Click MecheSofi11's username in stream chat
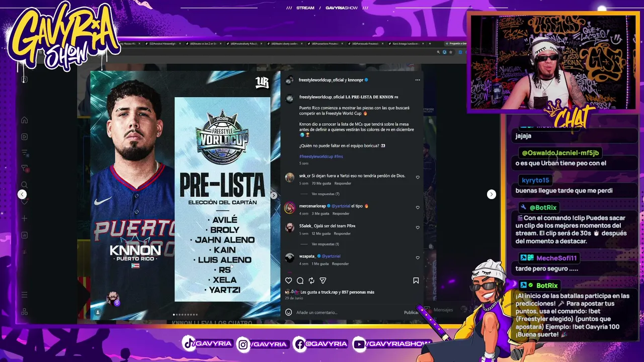 click(x=557, y=258)
